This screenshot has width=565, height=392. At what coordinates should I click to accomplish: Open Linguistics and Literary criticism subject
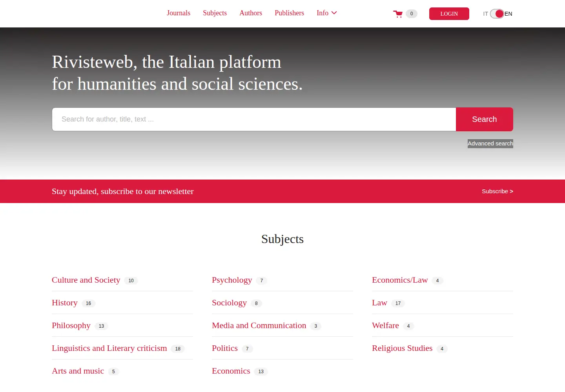coord(109,348)
